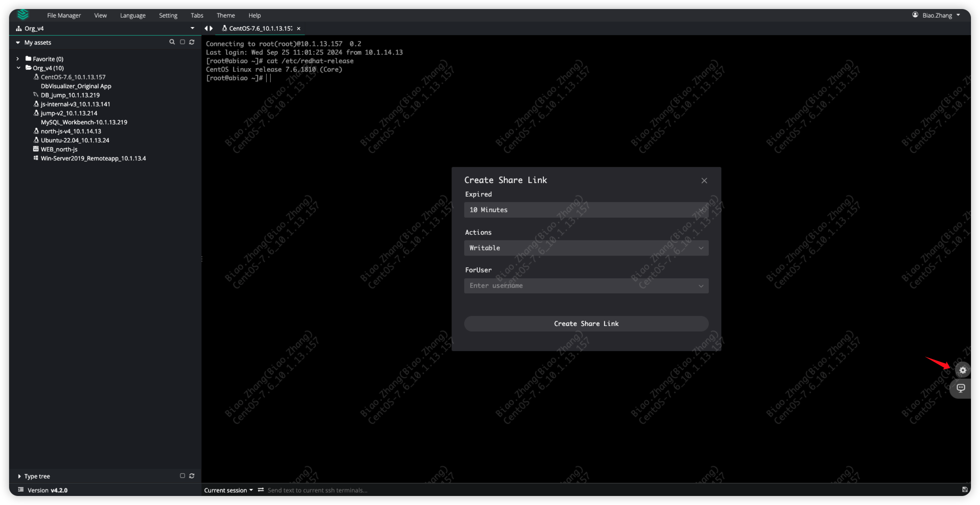Click the Create Share Link button
Image resolution: width=980 pixels, height=505 pixels.
586,323
